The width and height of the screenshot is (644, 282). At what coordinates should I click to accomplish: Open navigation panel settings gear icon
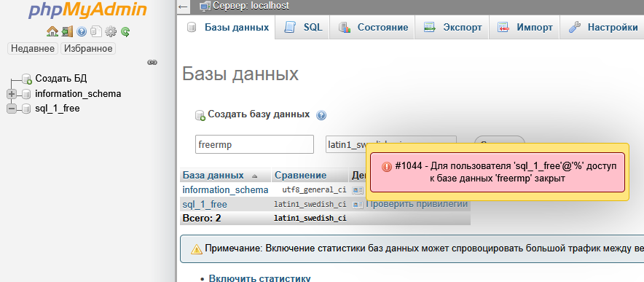pos(111,31)
